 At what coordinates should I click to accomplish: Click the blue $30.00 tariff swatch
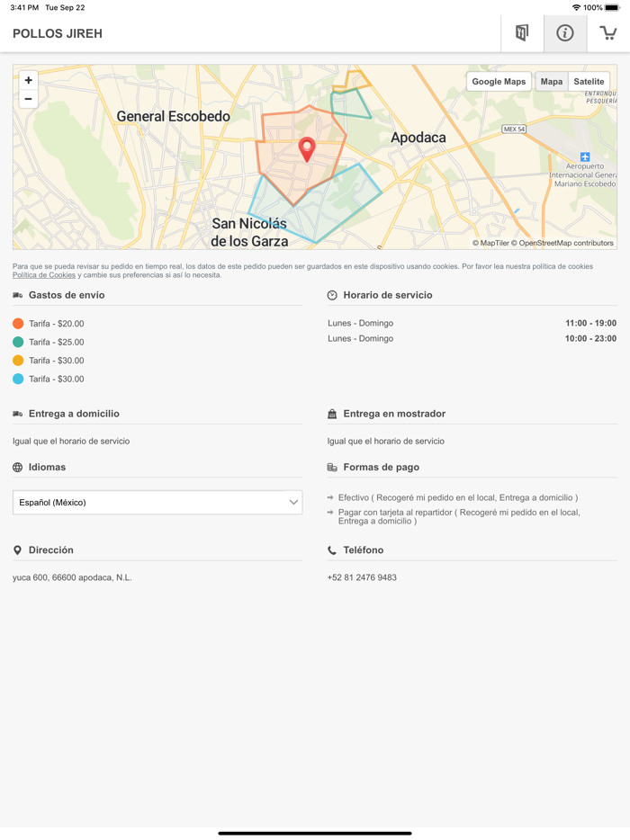[18, 379]
